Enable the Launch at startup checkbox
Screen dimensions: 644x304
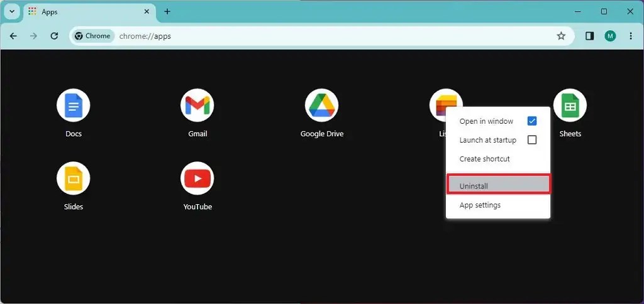532,140
